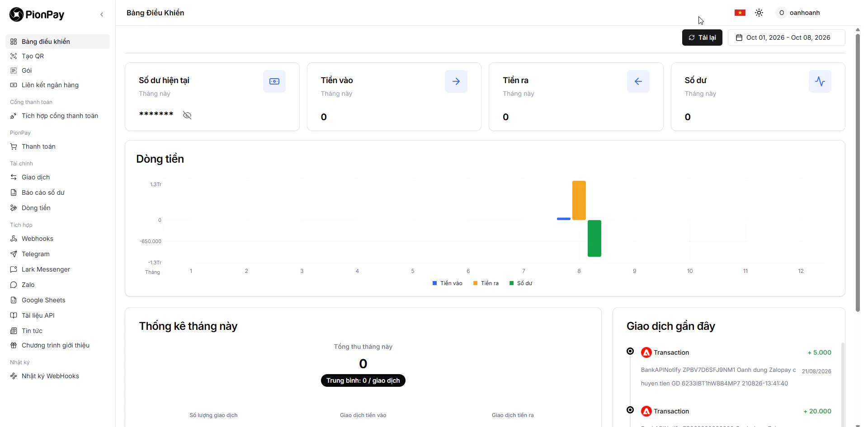Open the Oct 01 - Oct 08 date range picker

pyautogui.click(x=786, y=38)
